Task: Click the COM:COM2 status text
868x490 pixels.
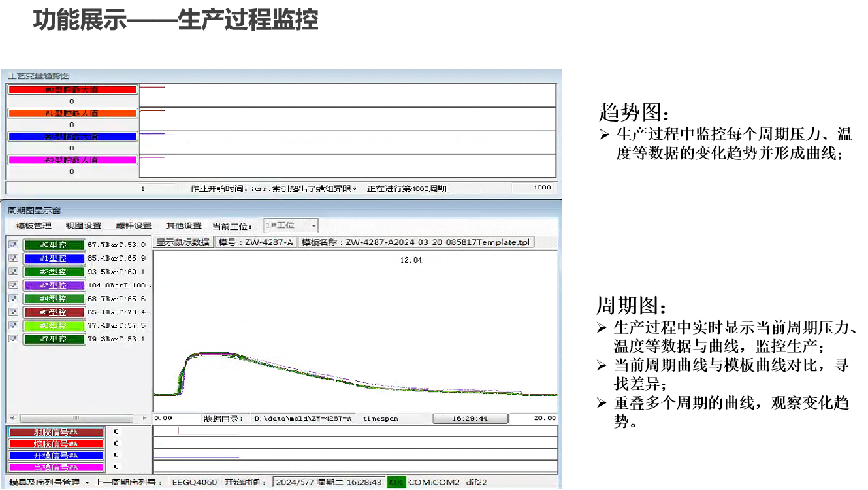Action: tap(434, 482)
